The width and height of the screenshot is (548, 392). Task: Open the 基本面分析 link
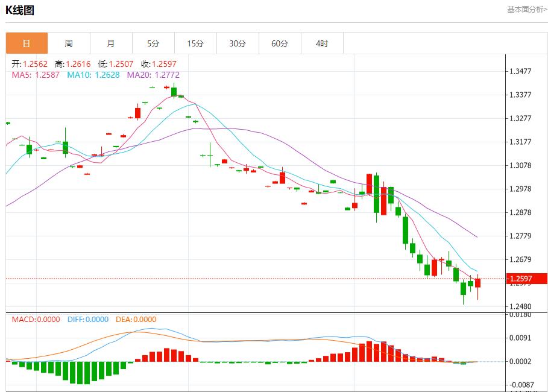(526, 10)
